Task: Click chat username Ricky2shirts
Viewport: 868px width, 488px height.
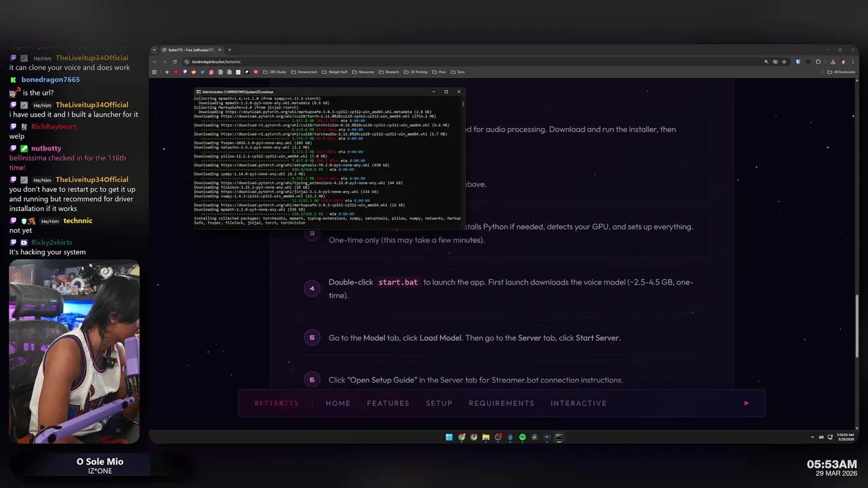Action: tap(52, 243)
